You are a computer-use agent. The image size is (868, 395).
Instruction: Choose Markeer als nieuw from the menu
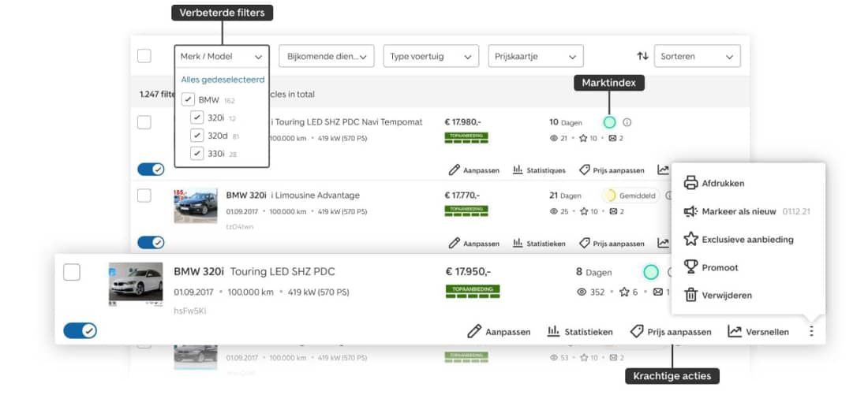(747, 211)
